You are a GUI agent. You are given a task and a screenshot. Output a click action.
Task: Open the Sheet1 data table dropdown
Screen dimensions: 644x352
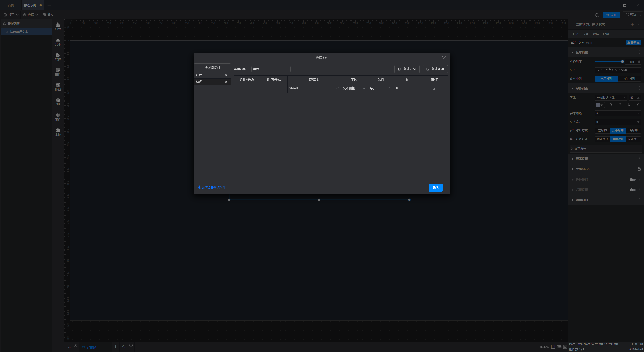[x=314, y=88]
